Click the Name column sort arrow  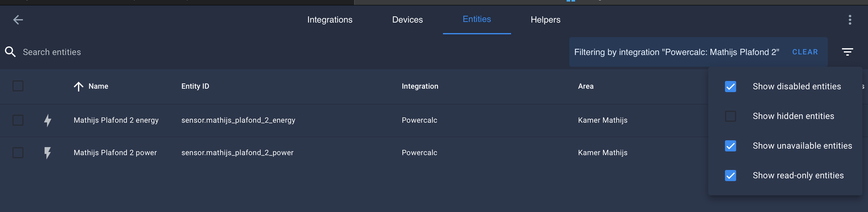click(x=78, y=87)
